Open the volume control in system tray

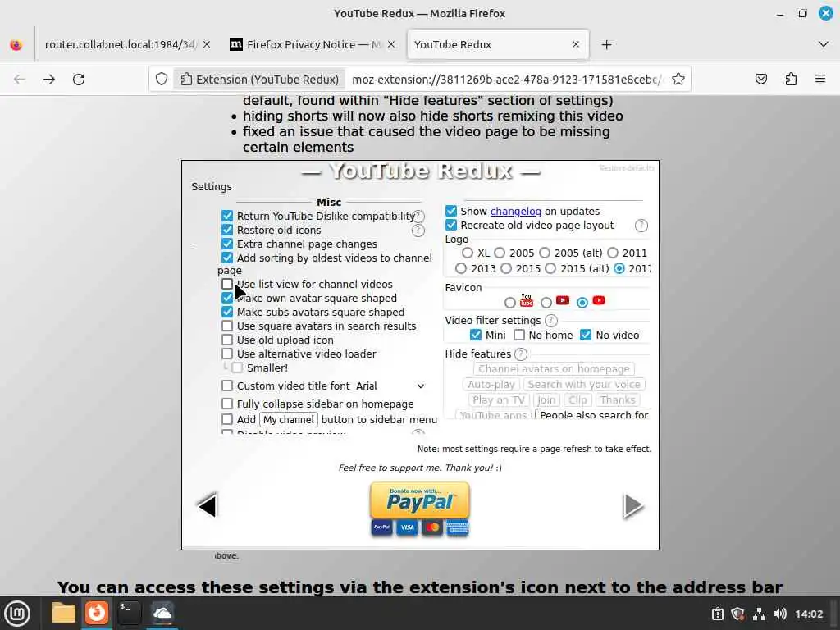[x=780, y=614]
